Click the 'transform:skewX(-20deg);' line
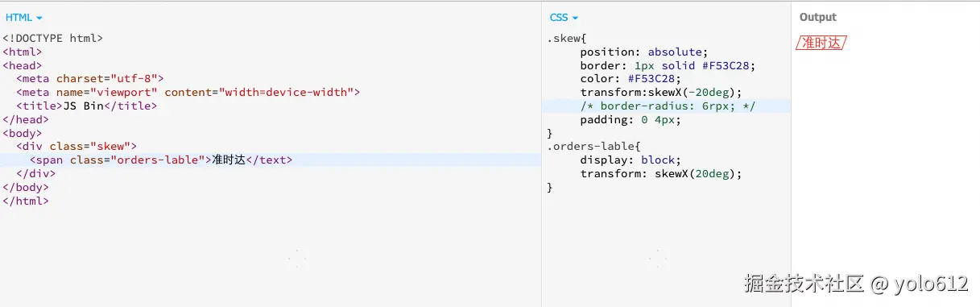Image resolution: width=980 pixels, height=307 pixels. [x=661, y=93]
